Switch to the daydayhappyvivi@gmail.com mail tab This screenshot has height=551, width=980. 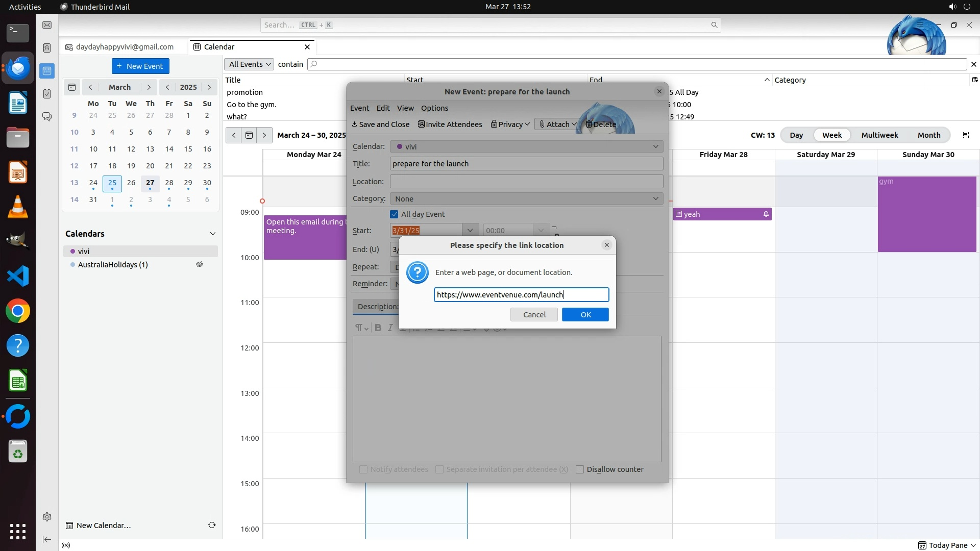(x=125, y=47)
